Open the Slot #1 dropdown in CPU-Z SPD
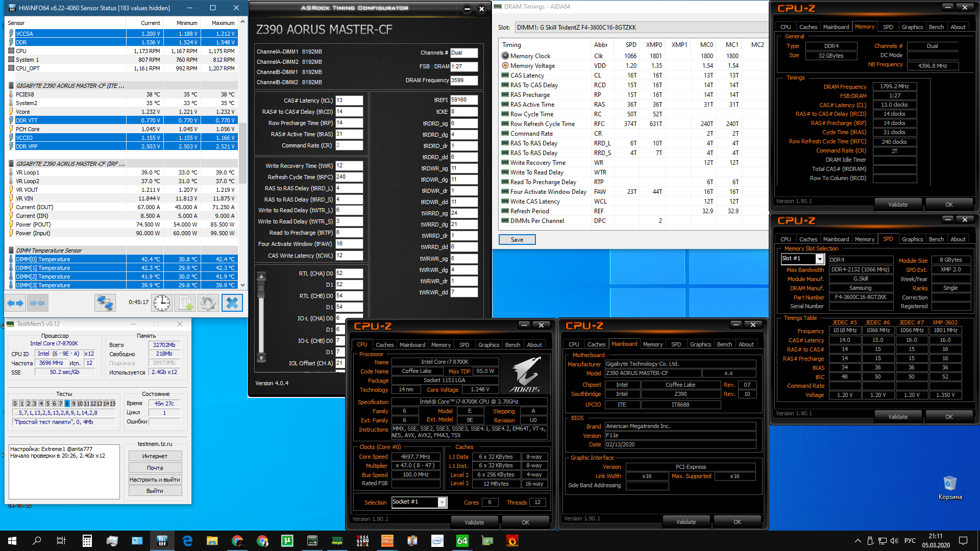The width and height of the screenshot is (980, 551). 820,259
